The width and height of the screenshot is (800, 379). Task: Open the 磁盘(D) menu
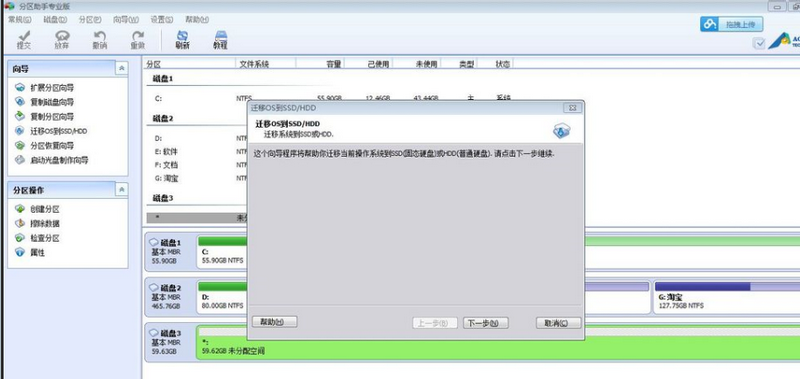pyautogui.click(x=55, y=19)
